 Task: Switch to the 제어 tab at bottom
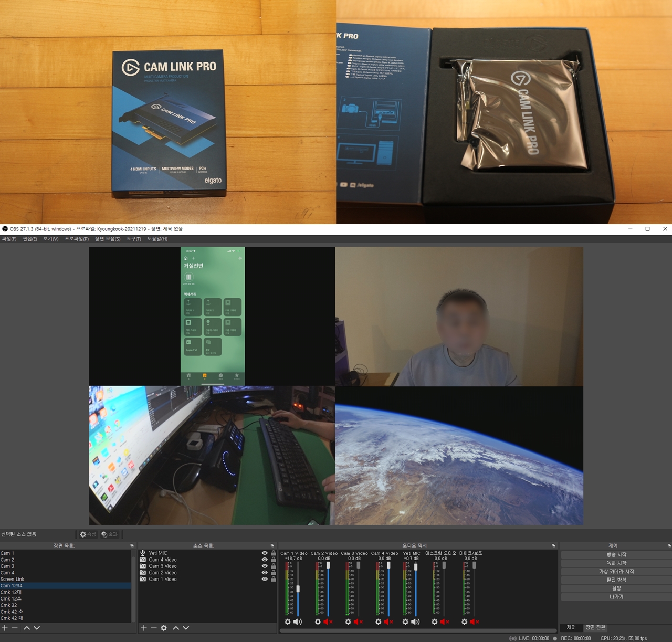[571, 628]
